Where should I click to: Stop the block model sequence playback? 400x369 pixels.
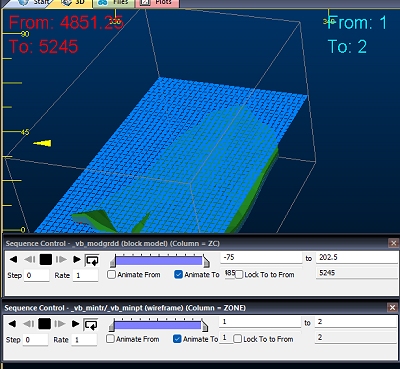coord(46,259)
